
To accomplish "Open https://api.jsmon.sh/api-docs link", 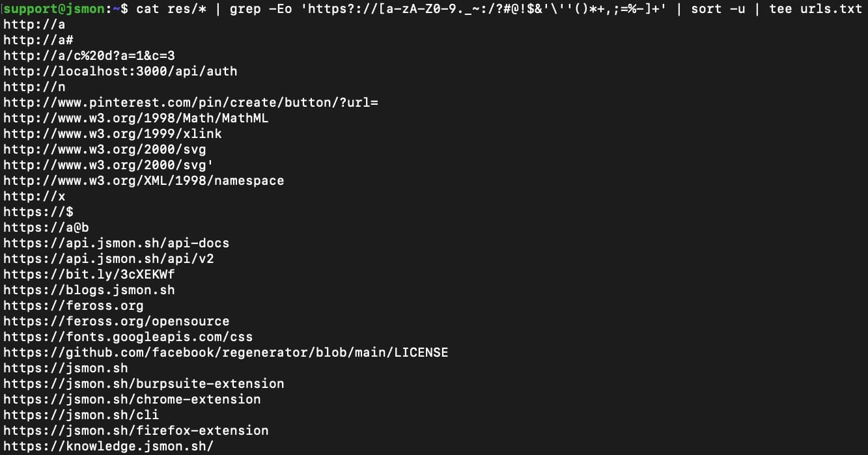I will pos(117,243).
